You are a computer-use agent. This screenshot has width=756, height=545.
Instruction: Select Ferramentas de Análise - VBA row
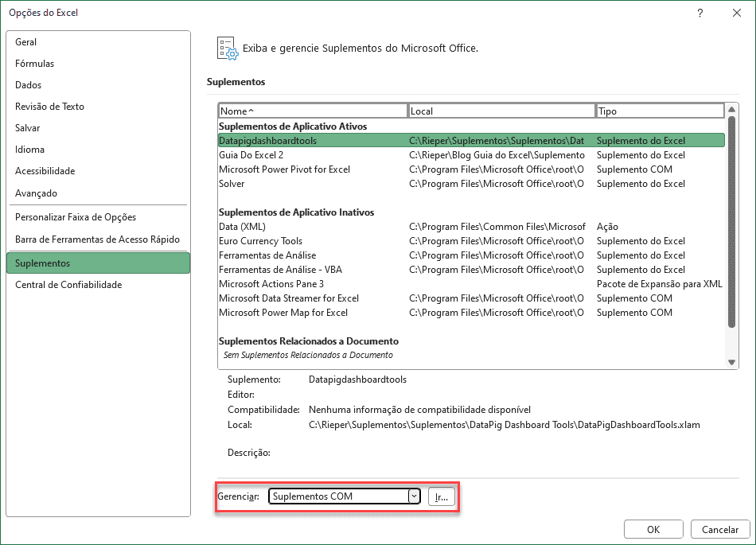pos(471,270)
